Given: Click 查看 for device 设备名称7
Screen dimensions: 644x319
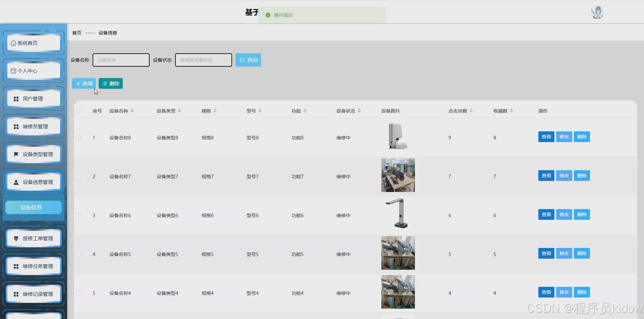Looking at the screenshot, I should click(x=546, y=175).
